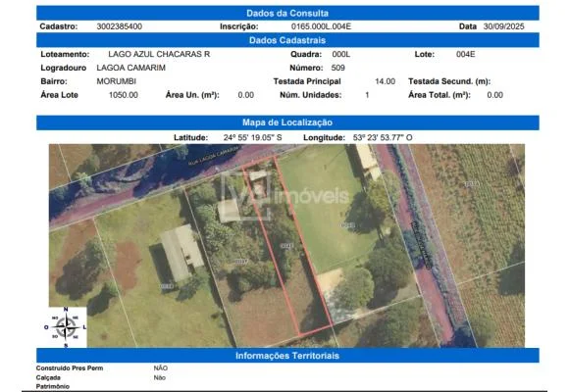Click the 'Quadra:' label

tap(306, 54)
